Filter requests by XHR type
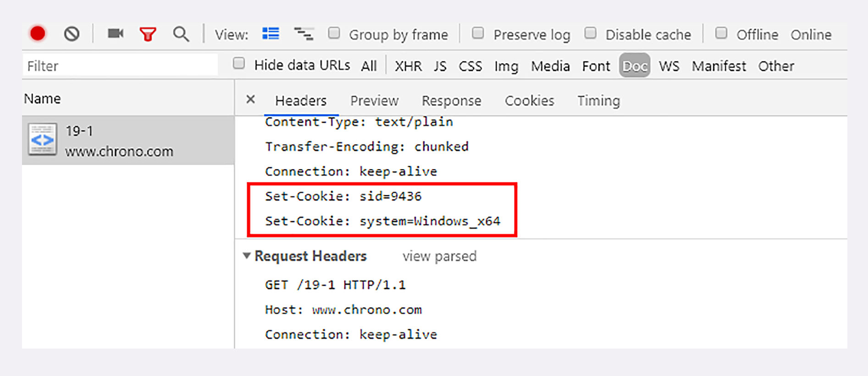Image resolution: width=868 pixels, height=376 pixels. [408, 66]
